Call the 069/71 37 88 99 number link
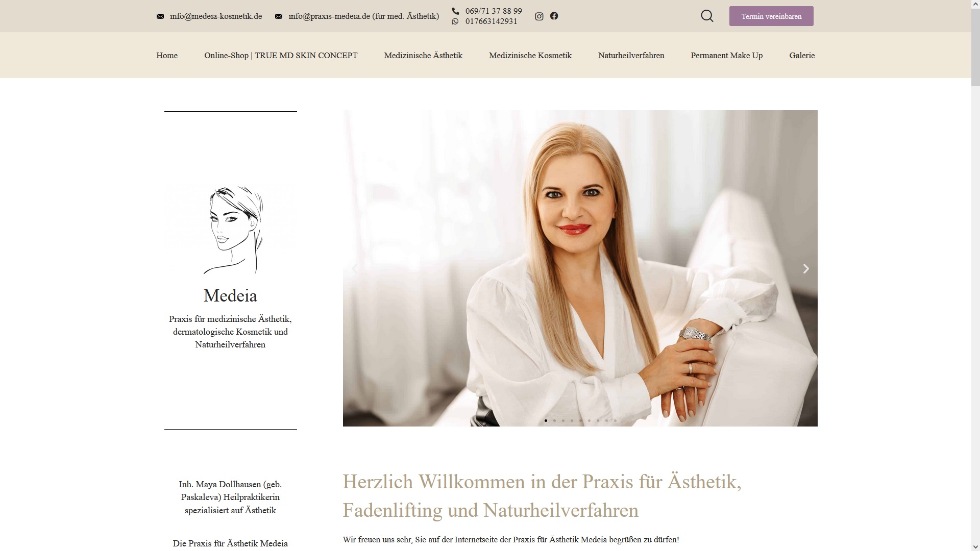Viewport: 980px width, 551px height. [494, 11]
